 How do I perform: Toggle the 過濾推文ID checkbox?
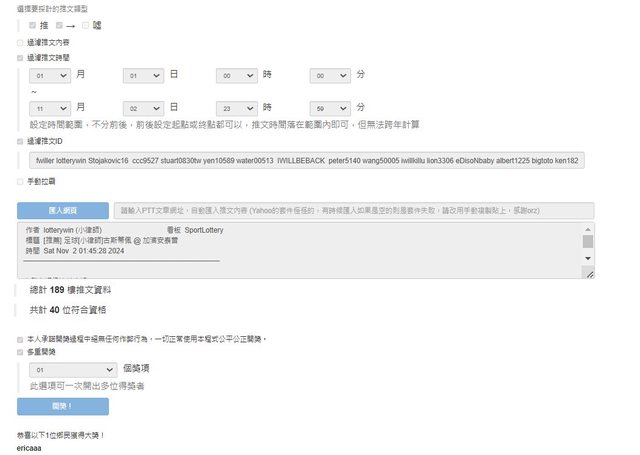pyautogui.click(x=19, y=142)
